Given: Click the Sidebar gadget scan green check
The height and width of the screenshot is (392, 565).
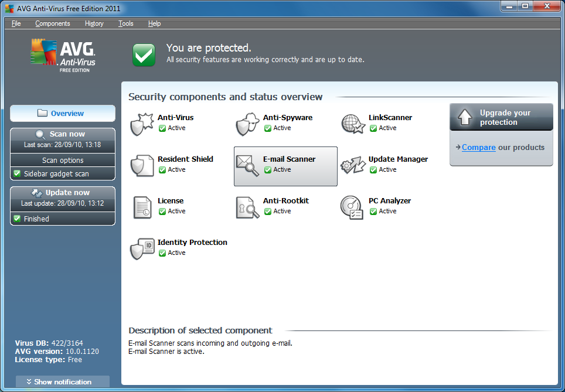Looking at the screenshot, I should pyautogui.click(x=17, y=173).
